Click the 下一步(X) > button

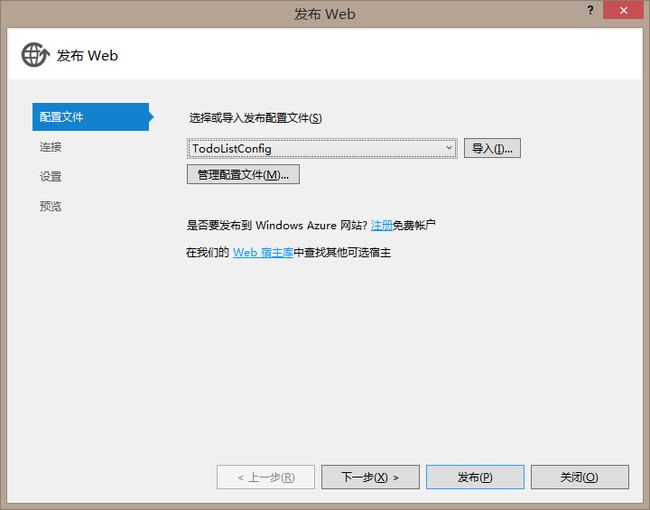click(x=370, y=477)
